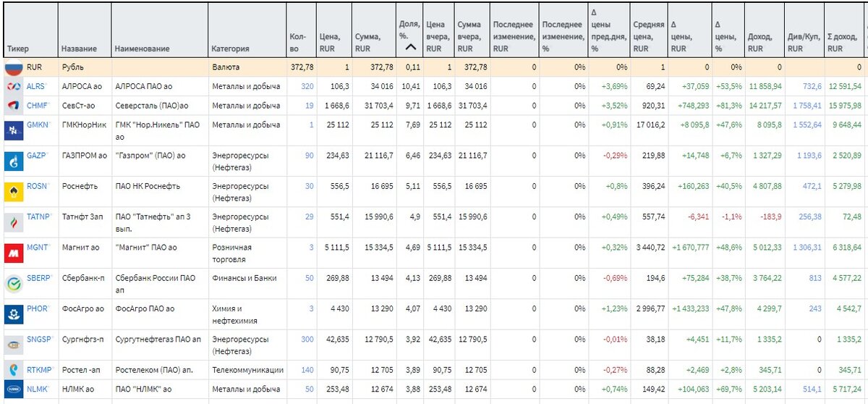Click ALROSA price change +53,5%
This screenshot has height=404, width=868.
pos(728,86)
